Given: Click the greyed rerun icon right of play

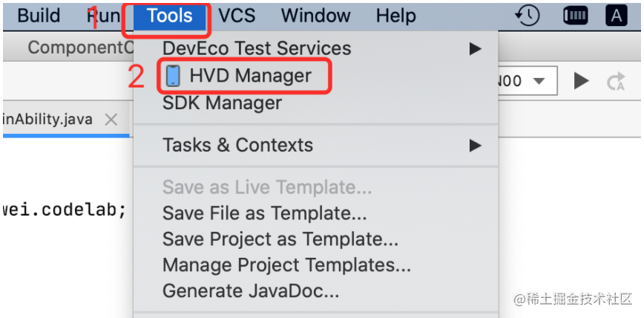Looking at the screenshot, I should (x=616, y=81).
